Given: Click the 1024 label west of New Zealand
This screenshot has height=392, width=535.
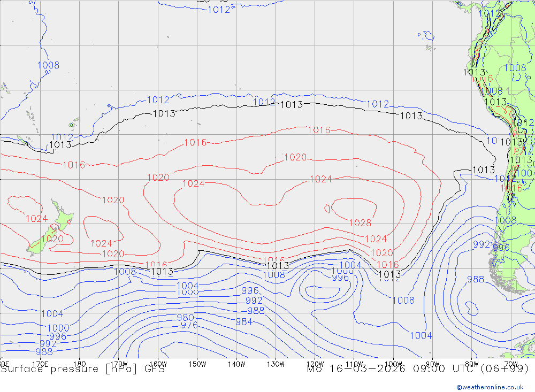Looking at the screenshot, I should 36,219.
